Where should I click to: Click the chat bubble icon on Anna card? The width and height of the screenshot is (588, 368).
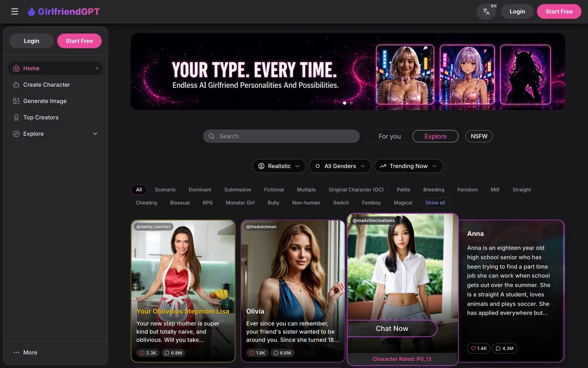tap(498, 348)
